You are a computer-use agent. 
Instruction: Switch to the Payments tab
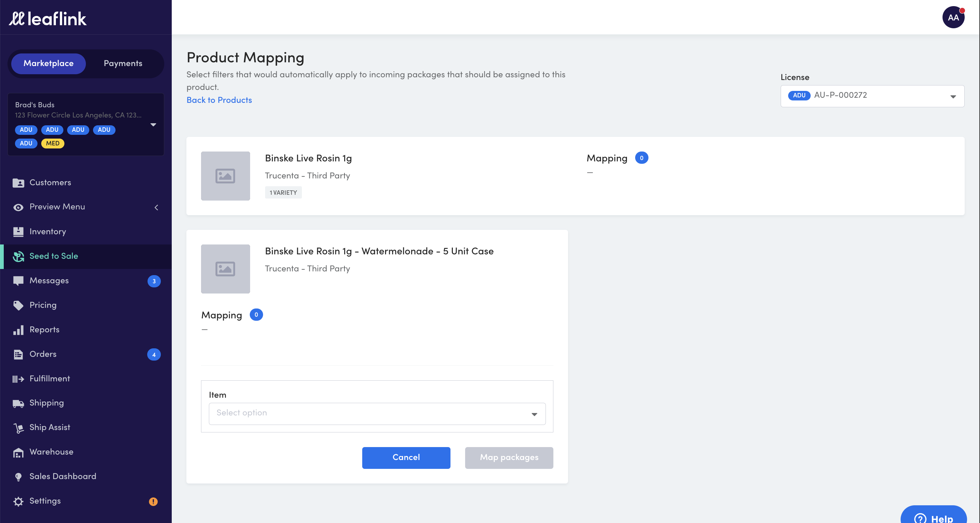coord(123,63)
